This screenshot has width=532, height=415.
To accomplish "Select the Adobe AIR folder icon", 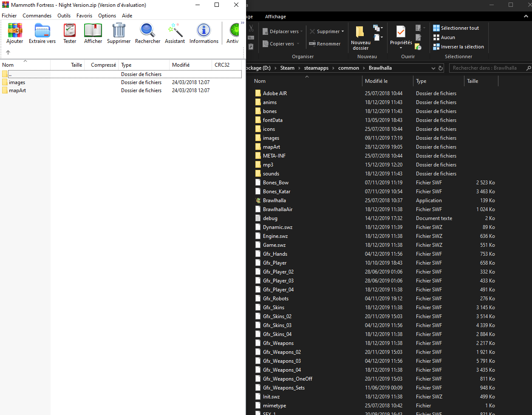I will coord(258,93).
